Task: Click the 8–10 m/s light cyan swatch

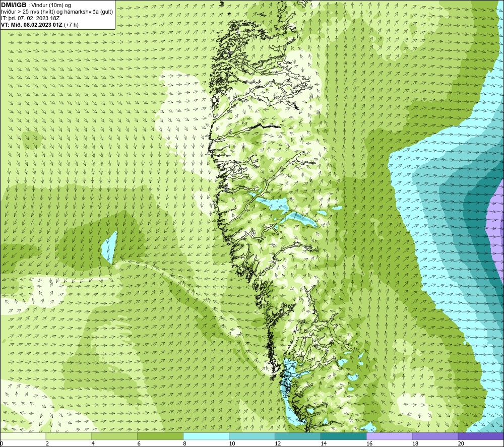Action: coord(206,436)
